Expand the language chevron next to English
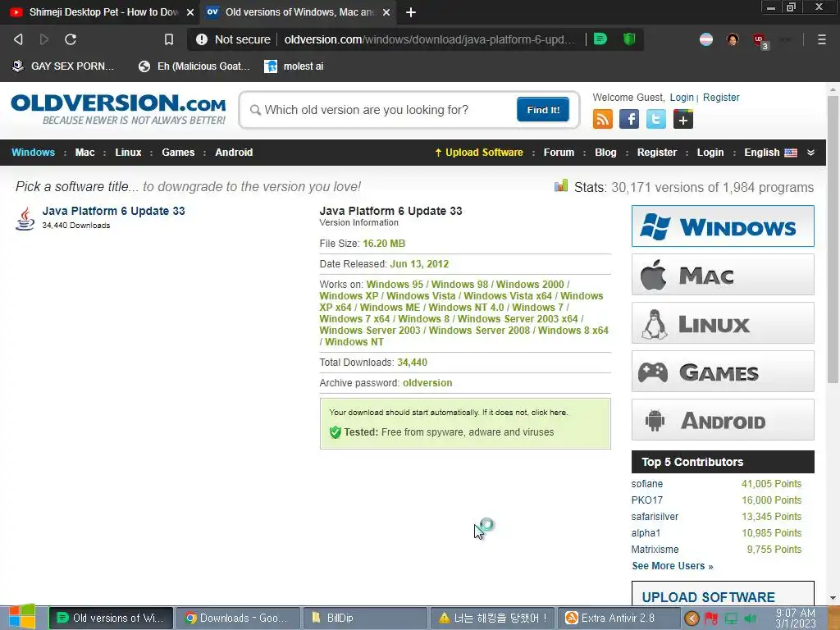 [x=810, y=152]
